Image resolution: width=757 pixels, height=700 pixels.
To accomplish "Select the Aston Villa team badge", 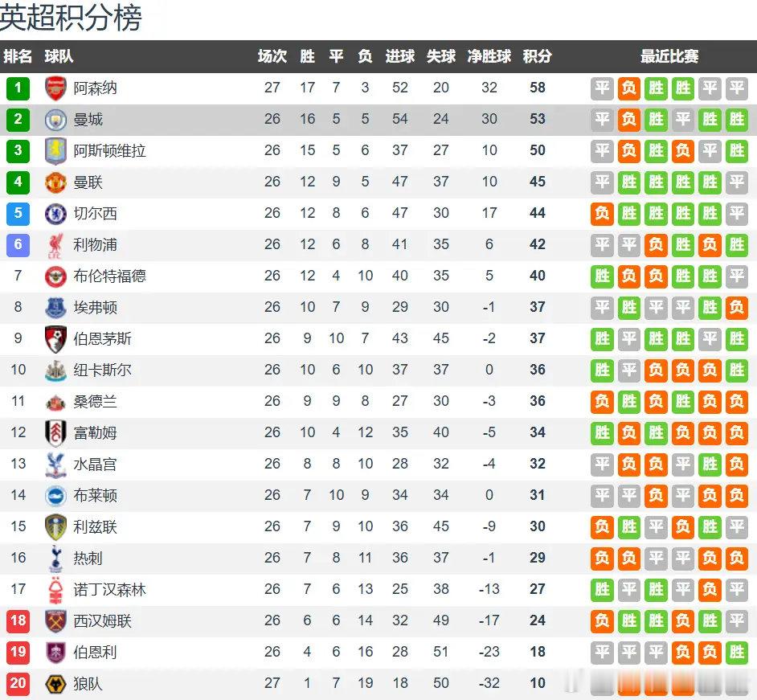I will click(55, 150).
